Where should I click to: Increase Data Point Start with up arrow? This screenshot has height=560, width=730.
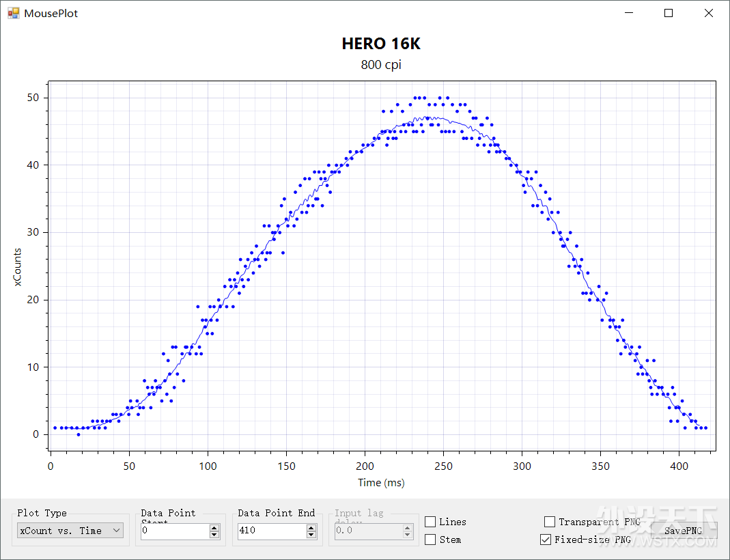pos(214,528)
